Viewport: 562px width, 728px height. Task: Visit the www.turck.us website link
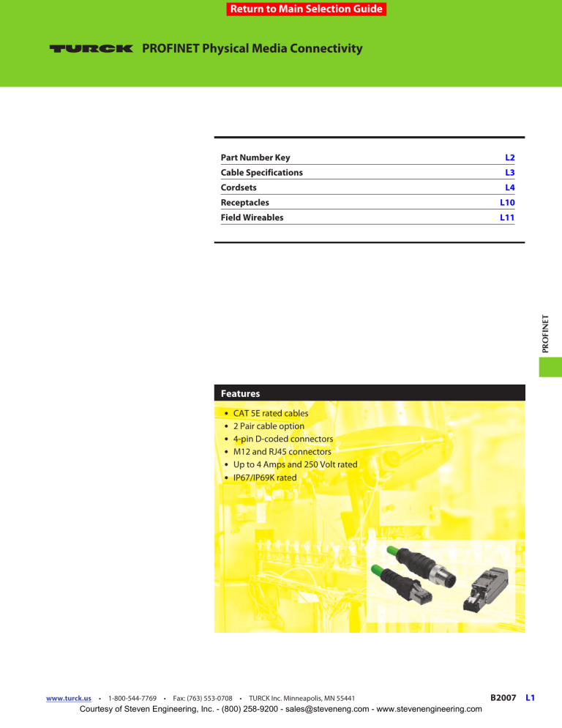[x=69, y=698]
